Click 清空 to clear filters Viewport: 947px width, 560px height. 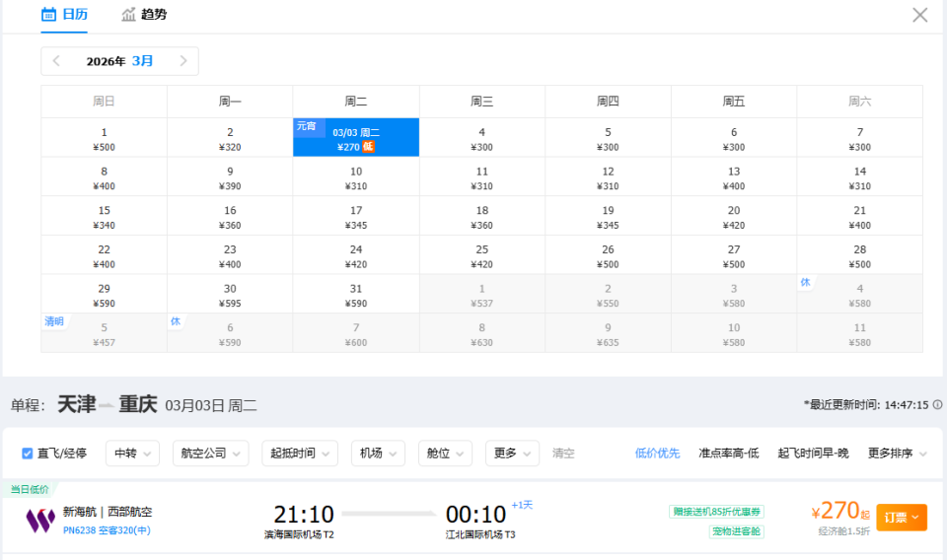563,454
